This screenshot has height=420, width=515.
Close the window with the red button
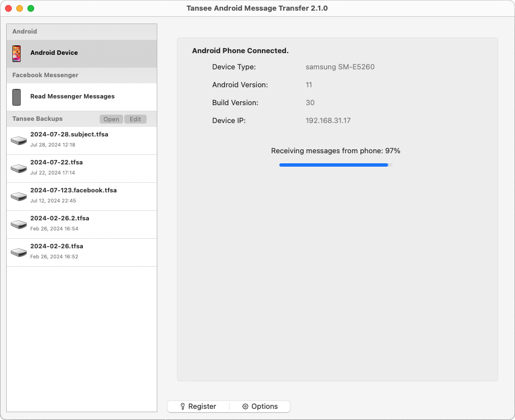[x=8, y=8]
